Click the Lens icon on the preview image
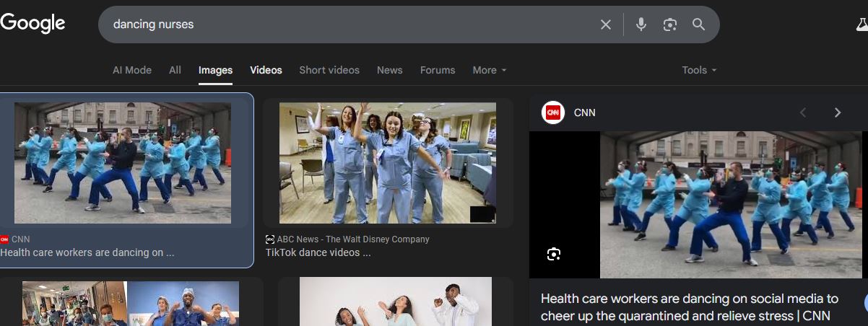This screenshot has width=868, height=326. tap(554, 254)
